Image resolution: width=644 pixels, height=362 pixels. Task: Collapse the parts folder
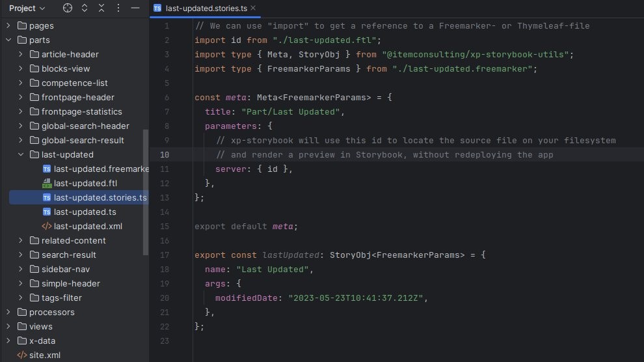pyautogui.click(x=8, y=40)
